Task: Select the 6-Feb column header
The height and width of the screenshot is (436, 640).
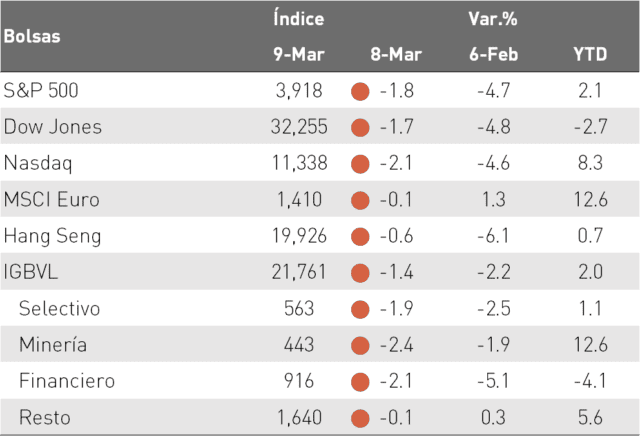Action: [x=493, y=54]
